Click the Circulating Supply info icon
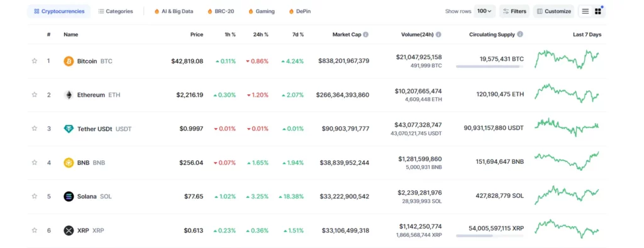The width and height of the screenshot is (644, 248). coord(520,35)
